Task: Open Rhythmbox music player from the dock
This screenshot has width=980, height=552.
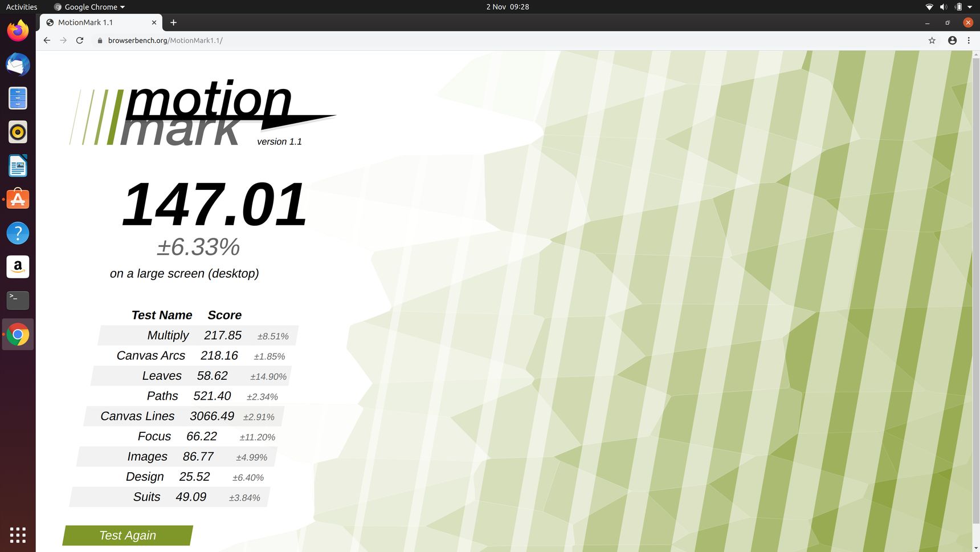Action: [18, 132]
